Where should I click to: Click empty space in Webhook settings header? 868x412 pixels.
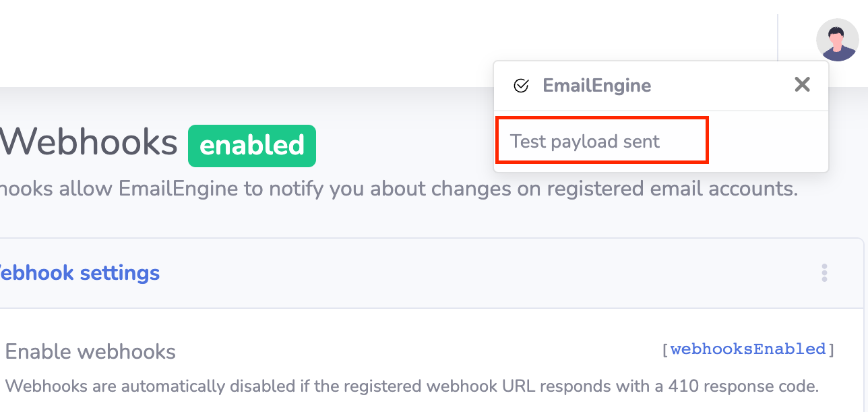[x=472, y=273]
